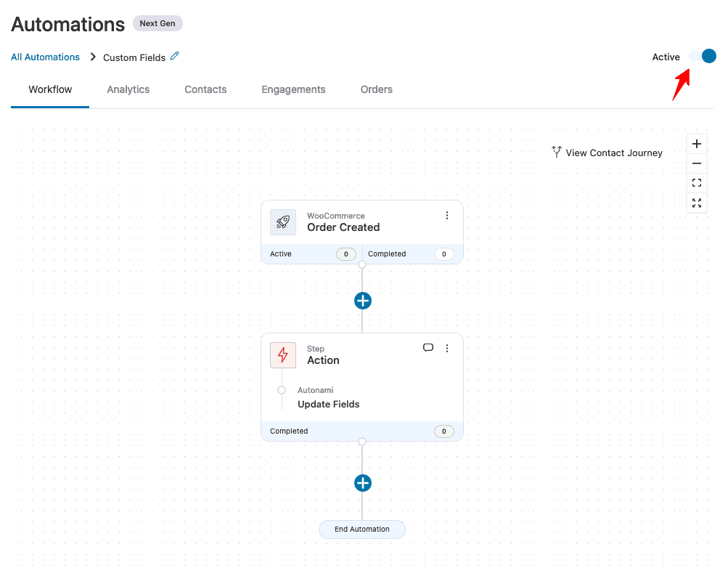Enter fullscreen canvas mode icon
728x568 pixels.
[x=697, y=203]
